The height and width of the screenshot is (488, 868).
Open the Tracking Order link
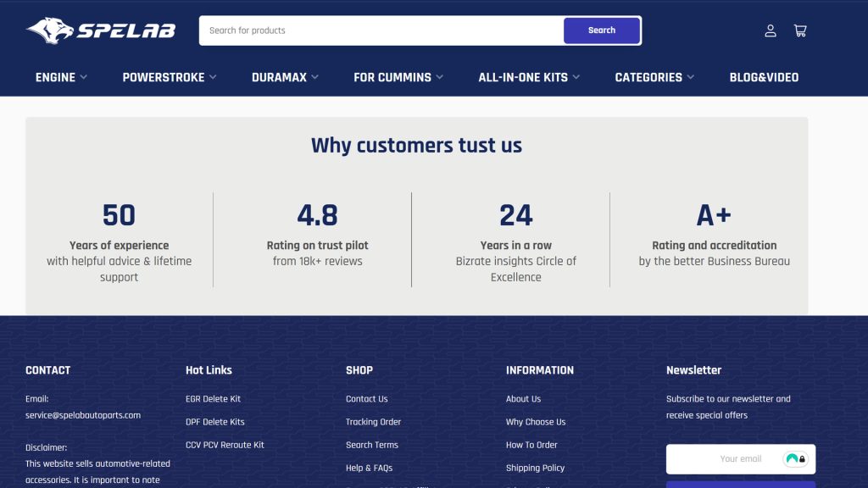click(373, 422)
